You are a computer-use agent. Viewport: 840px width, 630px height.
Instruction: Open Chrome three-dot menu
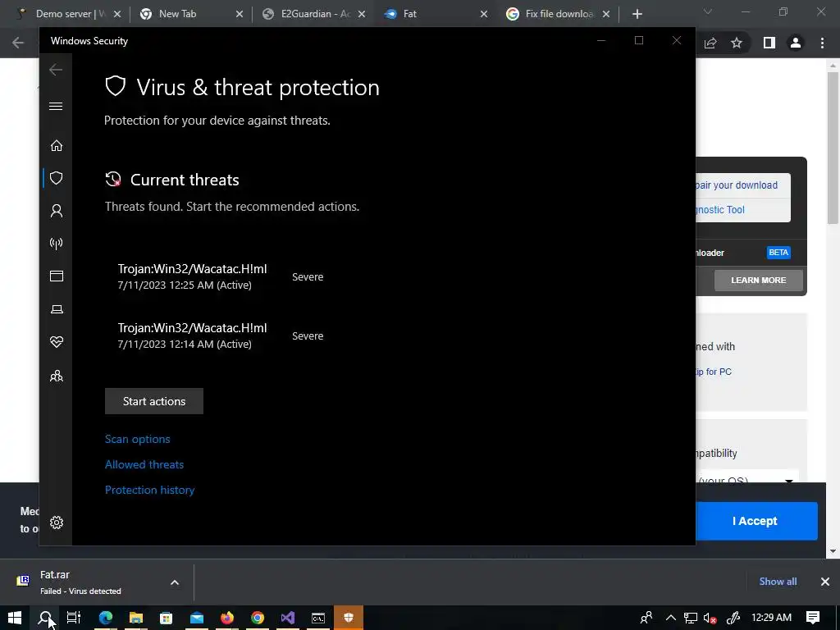coord(822,43)
